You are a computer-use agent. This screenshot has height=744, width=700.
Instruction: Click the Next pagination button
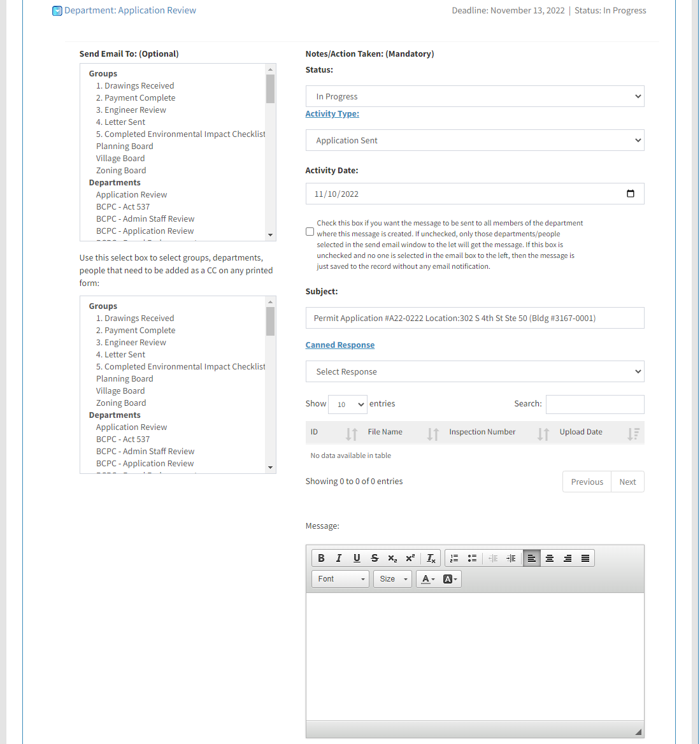click(627, 482)
